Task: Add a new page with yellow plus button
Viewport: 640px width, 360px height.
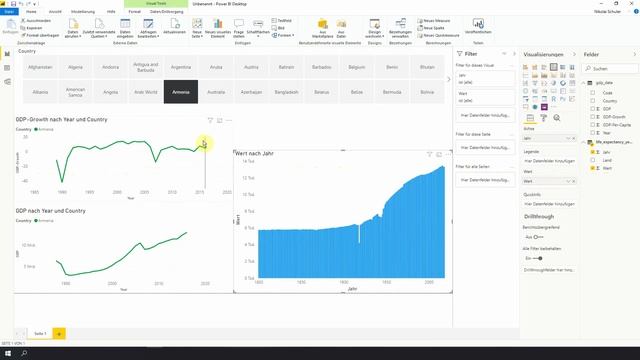Action: coord(59,334)
